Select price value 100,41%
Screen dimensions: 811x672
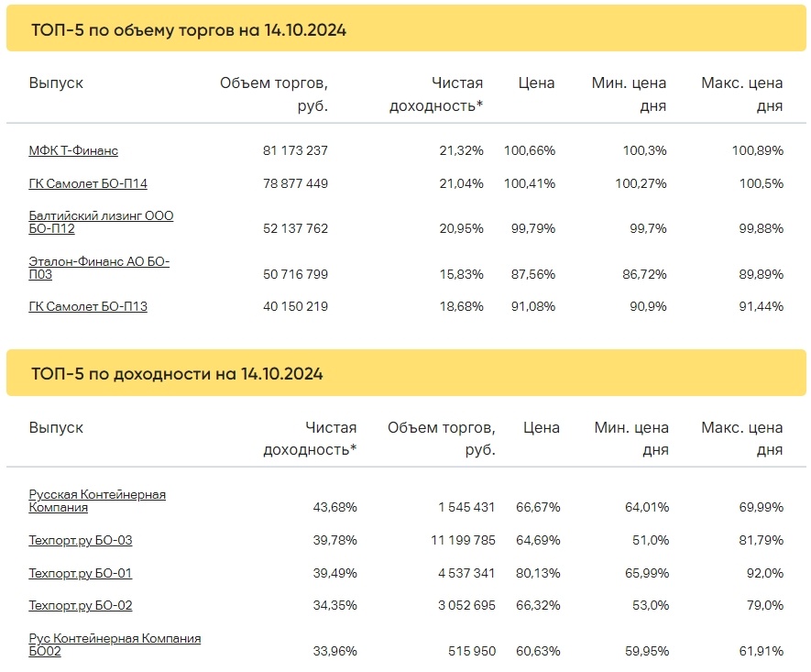pos(530,183)
